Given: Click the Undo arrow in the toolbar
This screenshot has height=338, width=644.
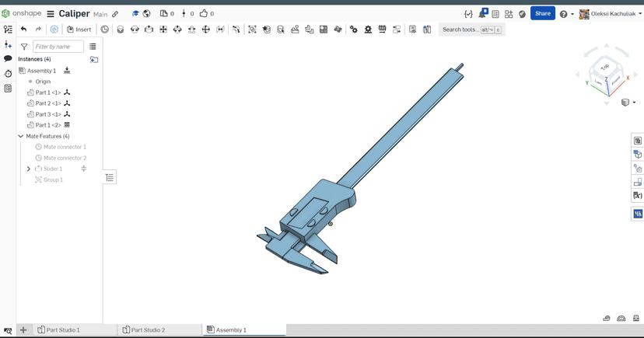Looking at the screenshot, I should 23,30.
